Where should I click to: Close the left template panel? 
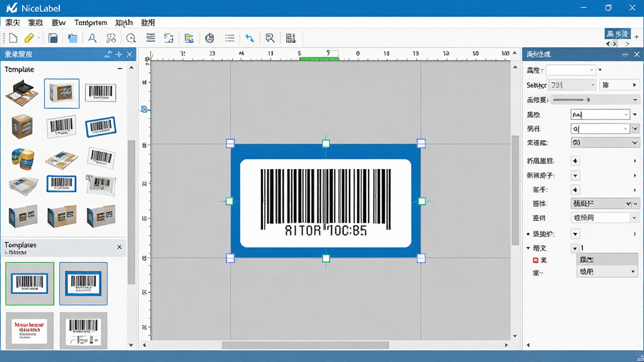(130, 54)
